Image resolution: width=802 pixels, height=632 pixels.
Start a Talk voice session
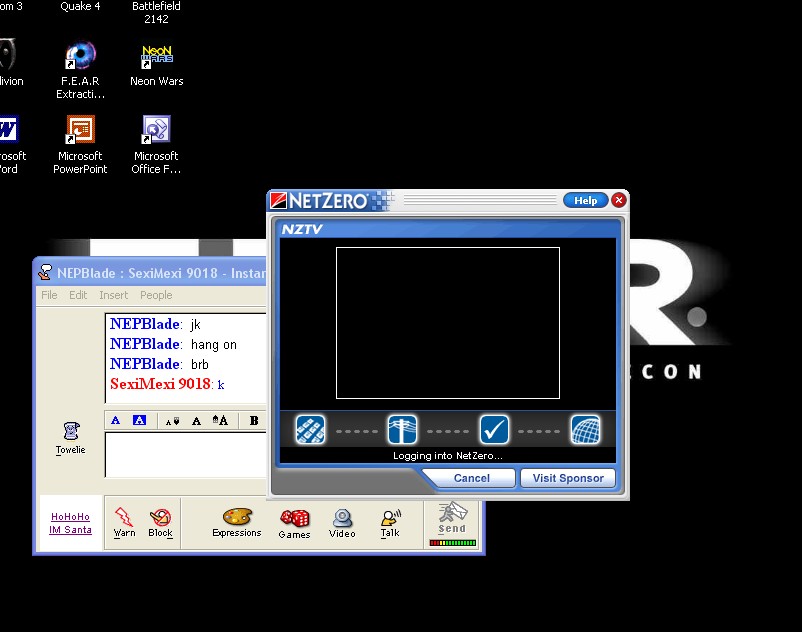pos(390,523)
